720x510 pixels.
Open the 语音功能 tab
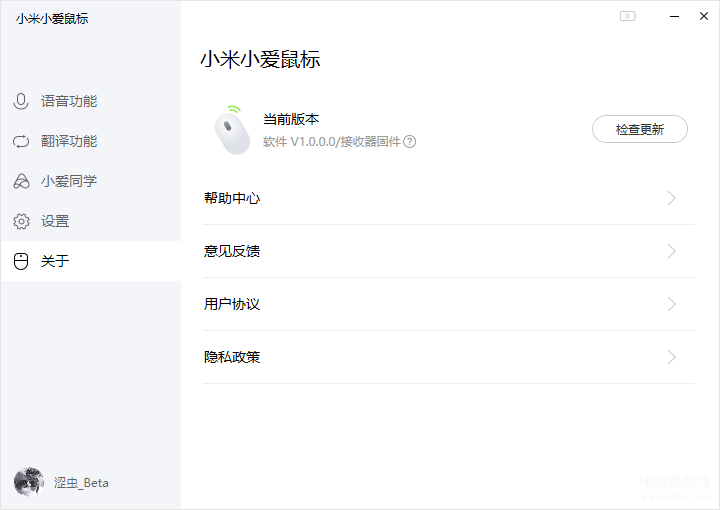(x=69, y=101)
